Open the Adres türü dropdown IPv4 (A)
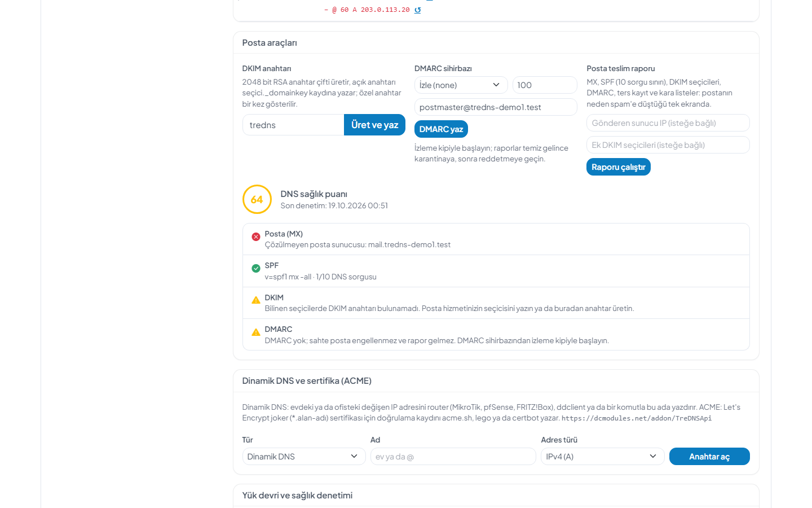Image resolution: width=812 pixels, height=508 pixels. (602, 457)
